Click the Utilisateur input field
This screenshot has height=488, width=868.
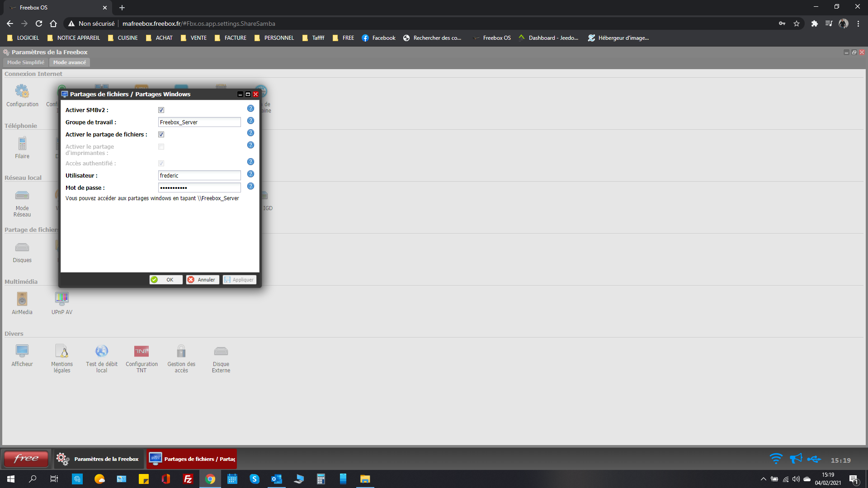coord(199,175)
